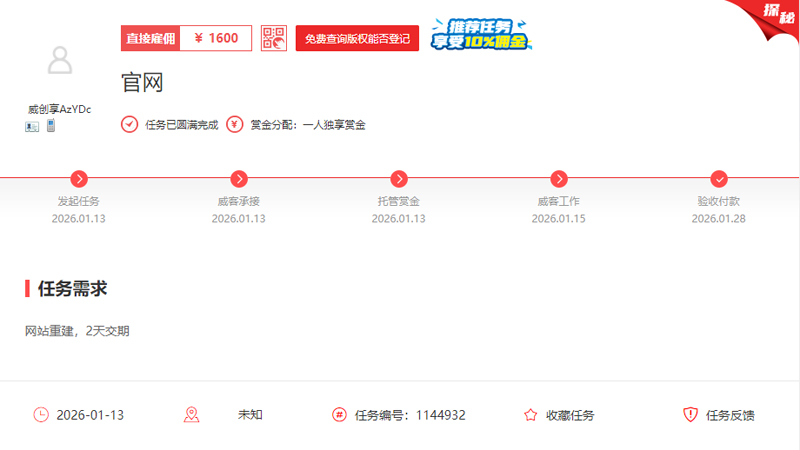Click the yen icon beside 赏金分配
Viewport: 800px width, 450px height.
coord(235,124)
